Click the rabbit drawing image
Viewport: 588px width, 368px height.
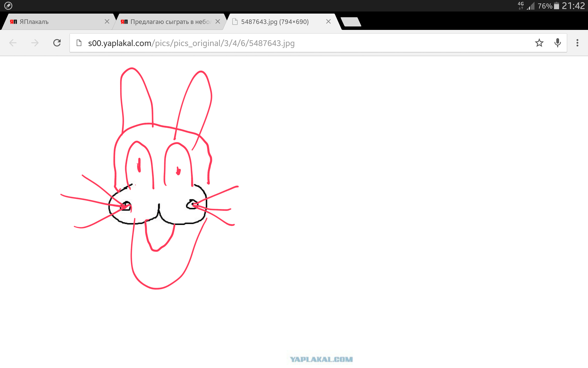tap(150, 178)
